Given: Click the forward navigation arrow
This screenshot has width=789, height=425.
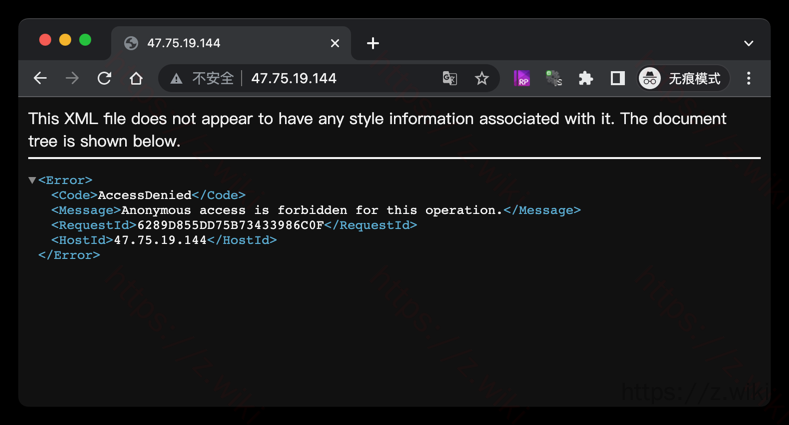Looking at the screenshot, I should [72, 78].
